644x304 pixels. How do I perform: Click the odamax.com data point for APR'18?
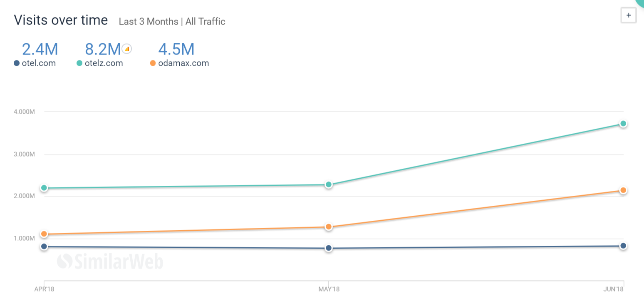coord(44,234)
